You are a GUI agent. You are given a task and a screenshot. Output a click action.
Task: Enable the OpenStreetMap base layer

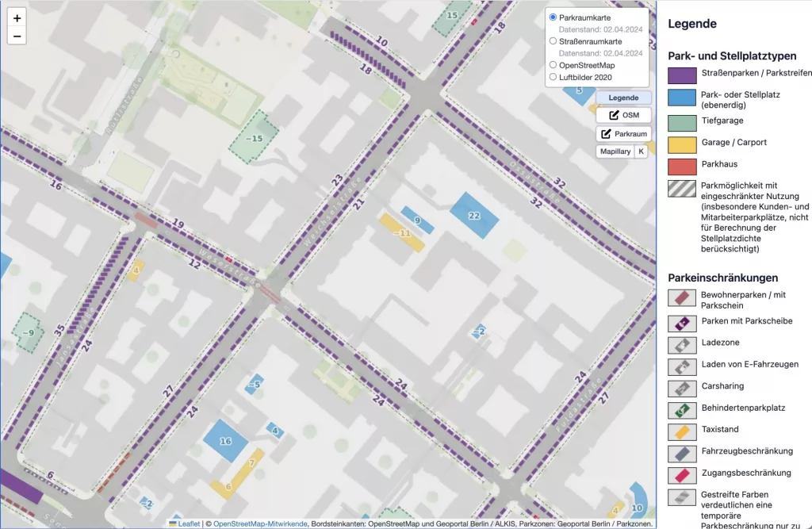pyautogui.click(x=553, y=64)
